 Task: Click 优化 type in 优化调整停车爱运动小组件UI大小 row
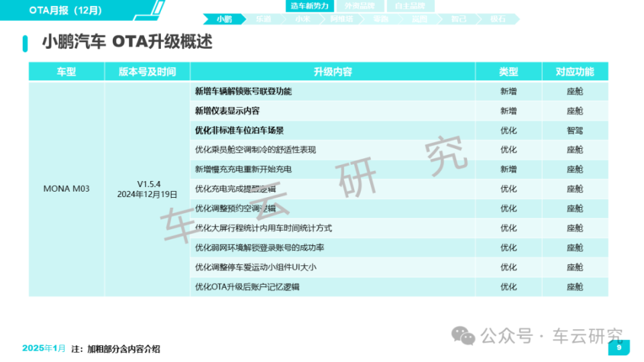click(508, 267)
